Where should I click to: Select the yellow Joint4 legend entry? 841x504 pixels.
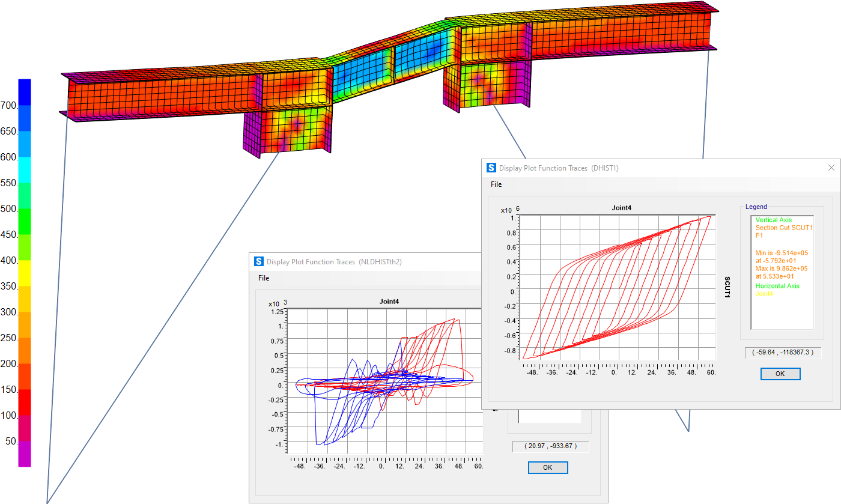coord(765,294)
